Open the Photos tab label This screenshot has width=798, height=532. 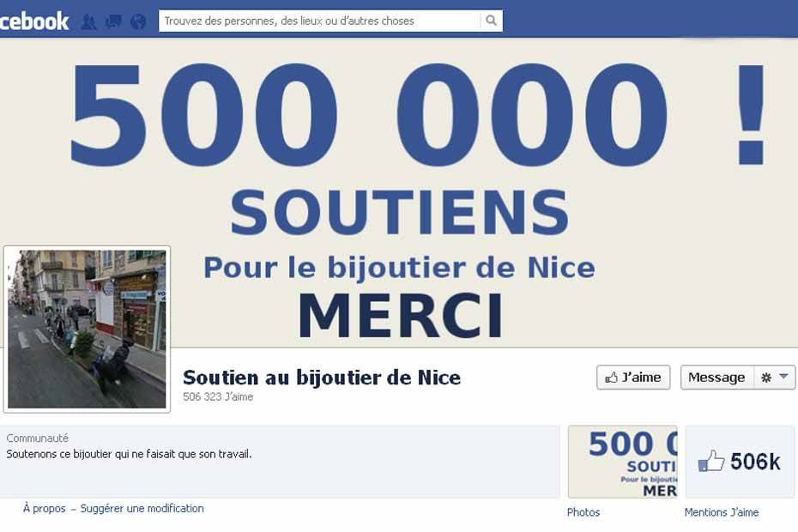[x=583, y=512]
